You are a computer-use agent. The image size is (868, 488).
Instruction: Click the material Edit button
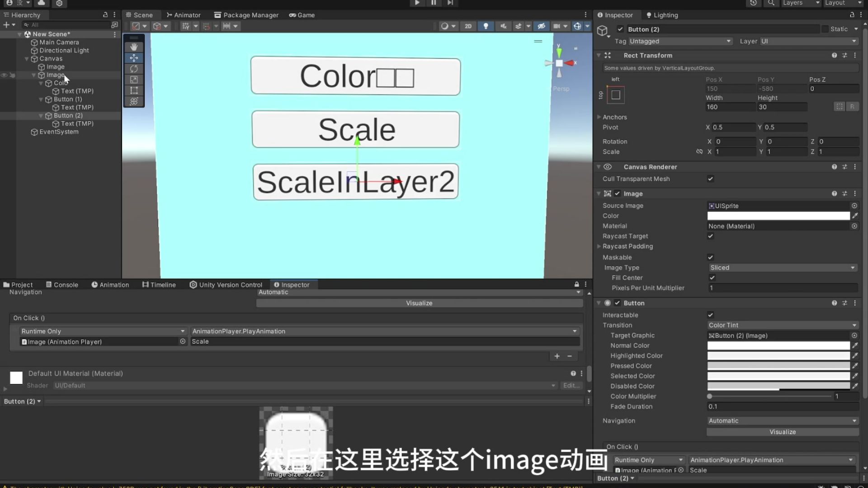pos(571,385)
